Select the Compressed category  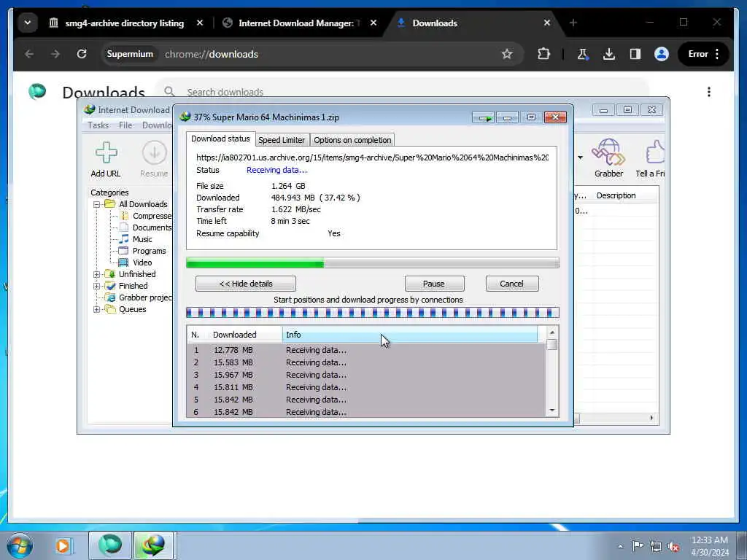point(152,216)
